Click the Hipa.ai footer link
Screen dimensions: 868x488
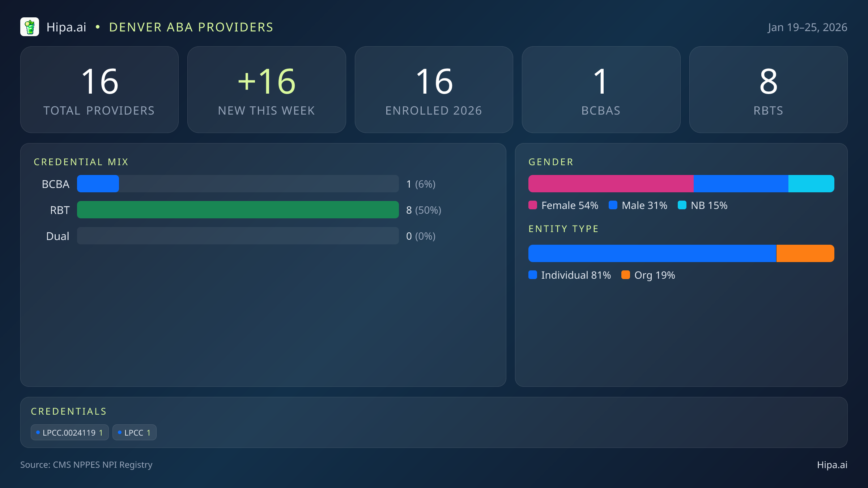pyautogui.click(x=832, y=465)
